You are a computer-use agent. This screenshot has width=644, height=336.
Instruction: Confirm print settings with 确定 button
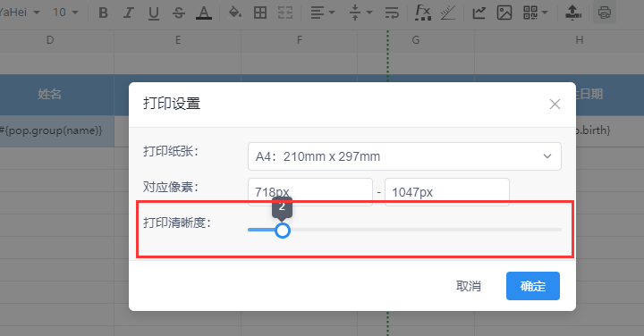click(x=533, y=286)
